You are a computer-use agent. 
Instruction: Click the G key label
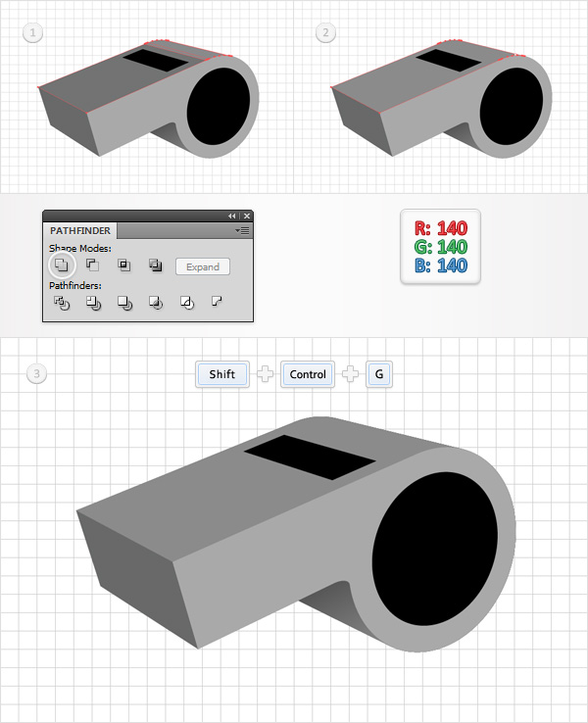(379, 374)
